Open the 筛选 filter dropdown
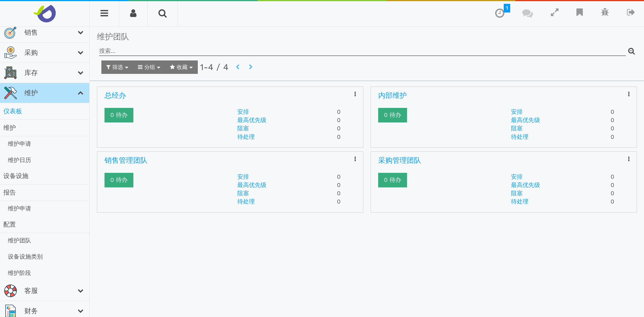Screen dimensions: 644x317 (117, 67)
